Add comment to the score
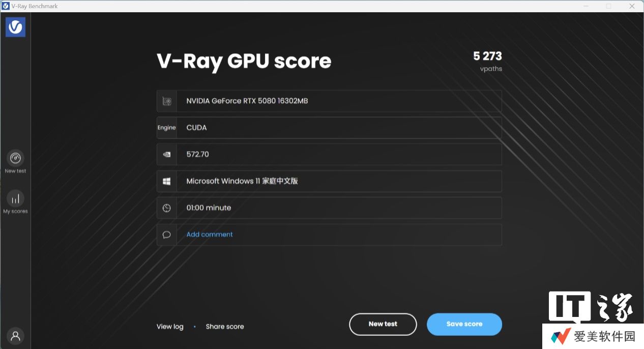Image resolution: width=644 pixels, height=349 pixels. click(210, 235)
